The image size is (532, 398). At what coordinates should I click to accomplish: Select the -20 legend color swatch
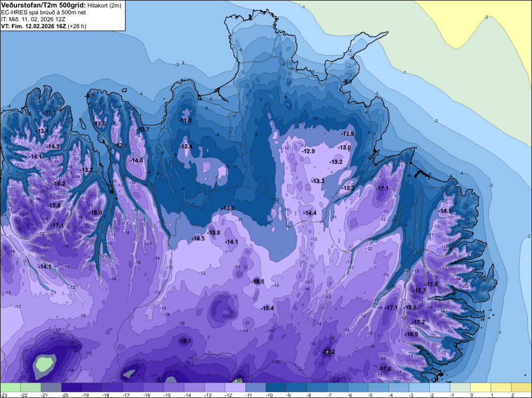click(72, 387)
